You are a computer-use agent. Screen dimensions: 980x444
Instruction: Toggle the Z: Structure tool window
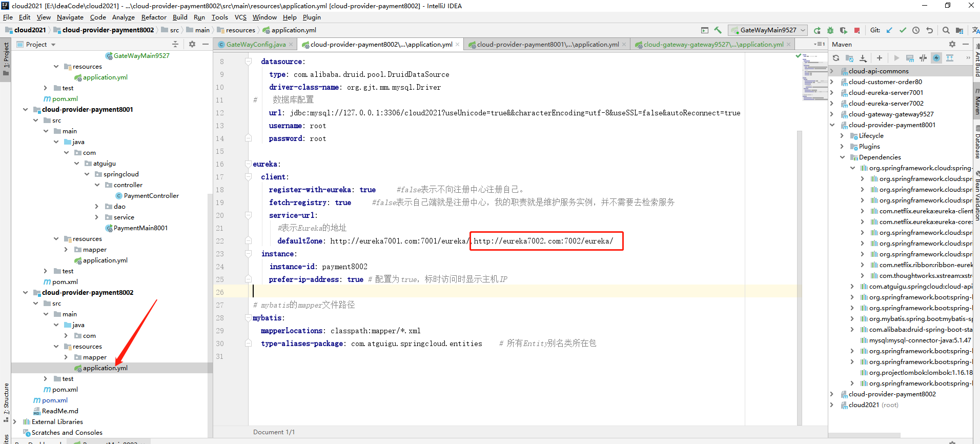6,402
